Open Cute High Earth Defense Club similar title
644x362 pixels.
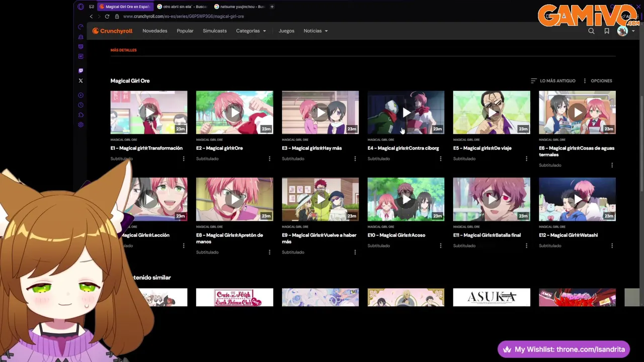(x=234, y=298)
